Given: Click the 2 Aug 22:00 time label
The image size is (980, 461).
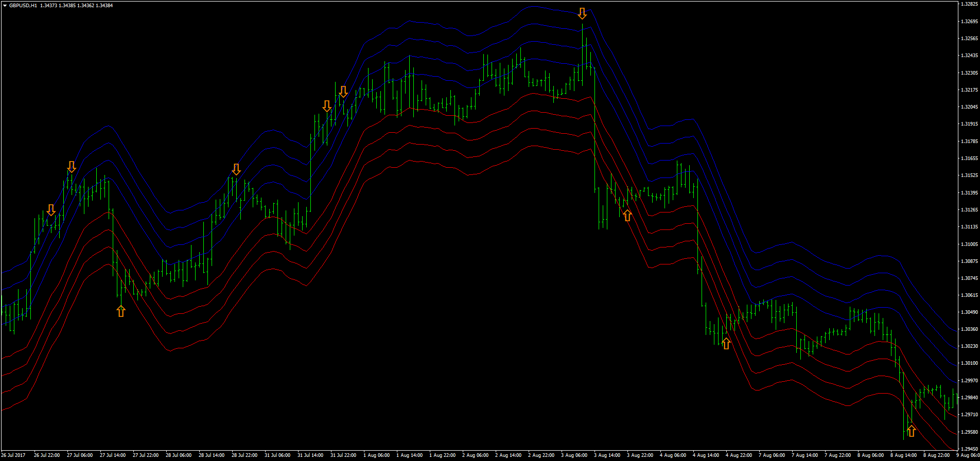Looking at the screenshot, I should click(541, 455).
